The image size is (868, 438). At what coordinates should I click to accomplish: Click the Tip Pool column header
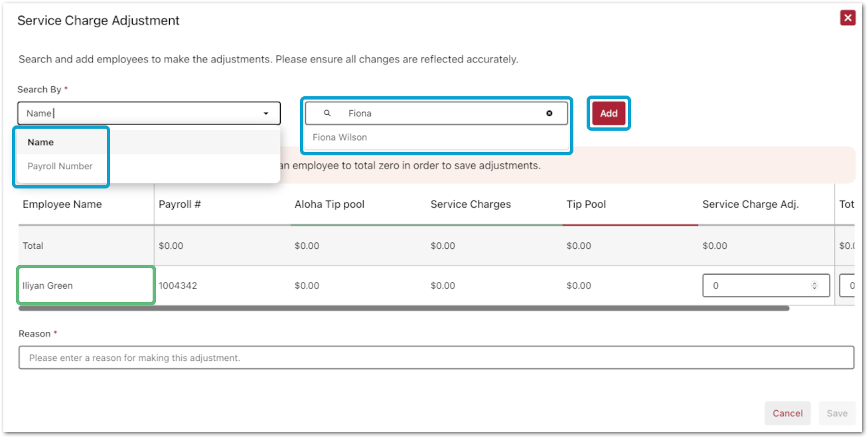click(586, 204)
